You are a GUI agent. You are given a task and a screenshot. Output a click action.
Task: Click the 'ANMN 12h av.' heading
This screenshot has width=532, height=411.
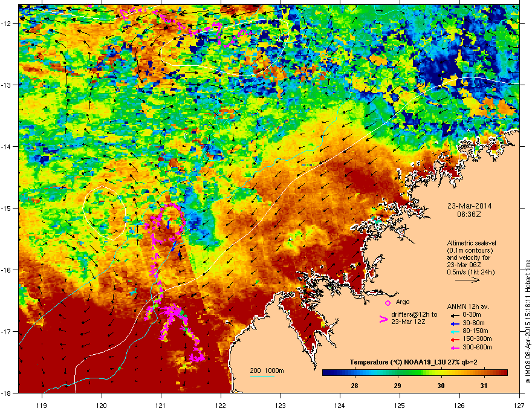coord(468,306)
